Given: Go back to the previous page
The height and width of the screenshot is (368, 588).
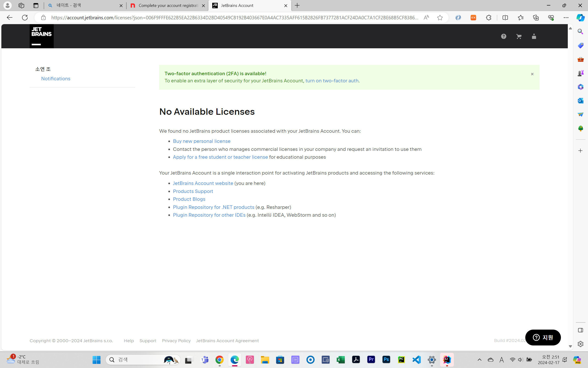Looking at the screenshot, I should (9, 17).
